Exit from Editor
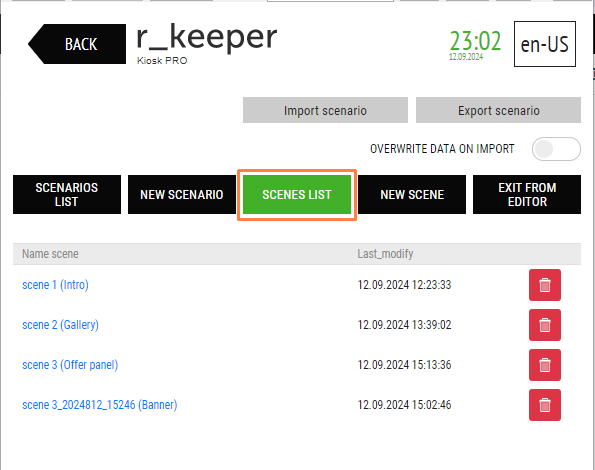The image size is (595, 470). click(x=527, y=195)
